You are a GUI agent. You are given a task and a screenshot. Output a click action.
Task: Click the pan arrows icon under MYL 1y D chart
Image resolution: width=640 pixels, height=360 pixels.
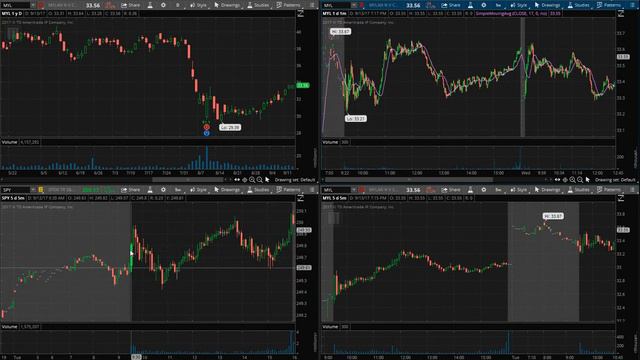(237, 180)
